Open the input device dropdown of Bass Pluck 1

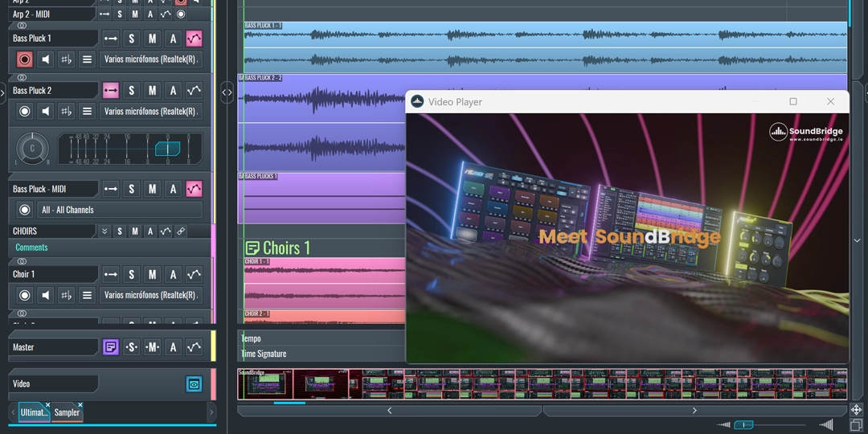tap(150, 59)
